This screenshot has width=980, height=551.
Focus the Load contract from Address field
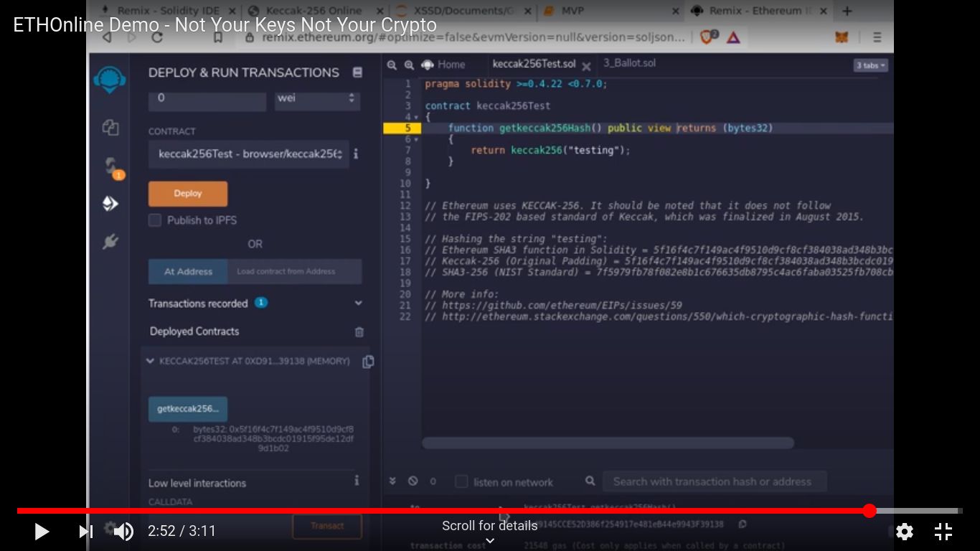(295, 272)
